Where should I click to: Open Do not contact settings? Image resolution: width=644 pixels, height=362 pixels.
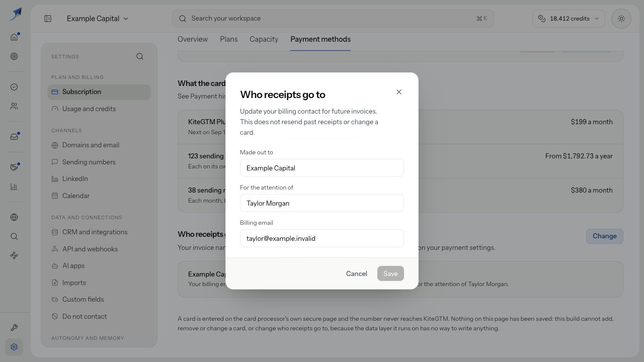[99, 316]
